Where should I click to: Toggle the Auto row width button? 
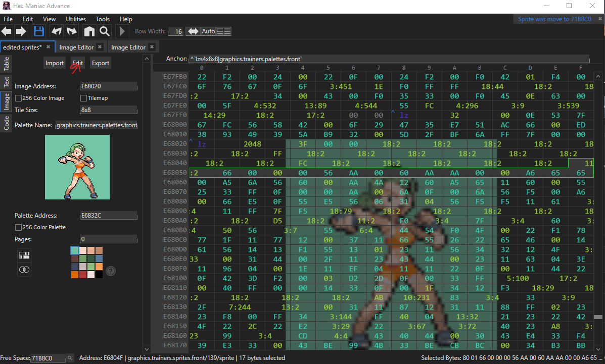208,31
